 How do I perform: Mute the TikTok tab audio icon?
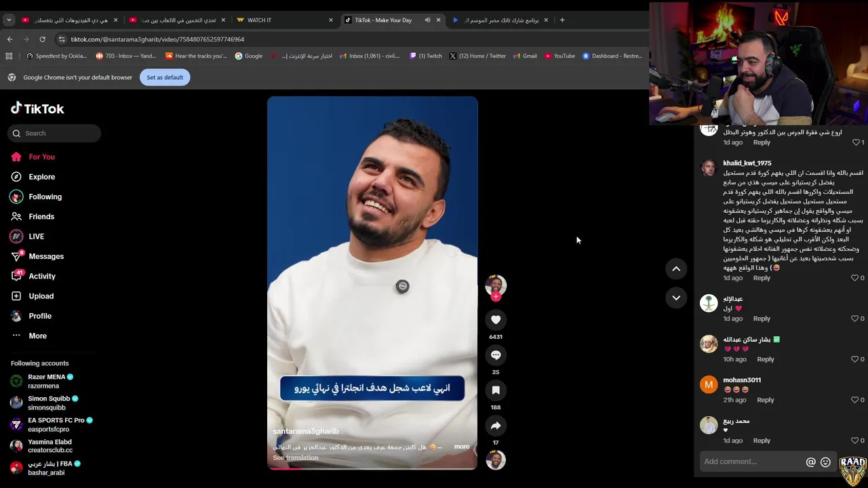coord(427,20)
